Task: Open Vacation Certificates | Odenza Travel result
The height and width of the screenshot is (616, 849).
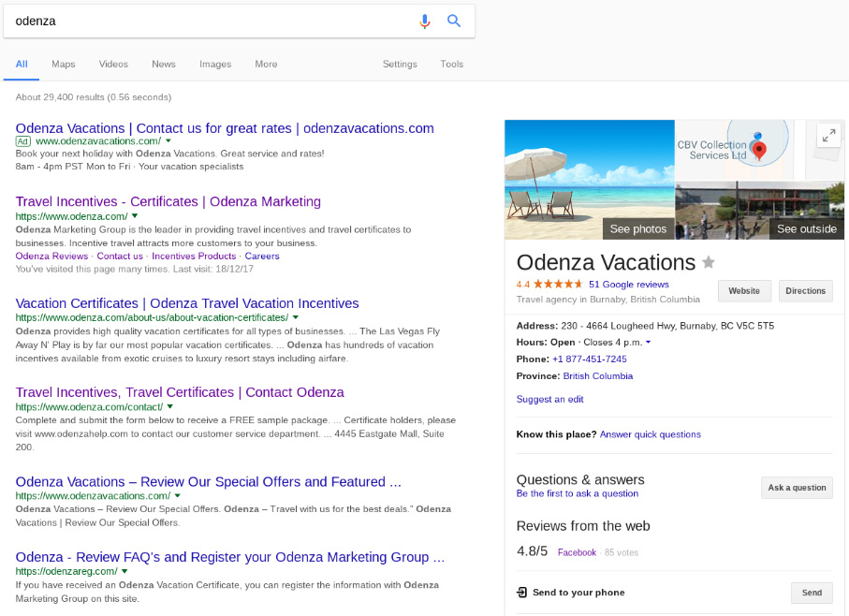Action: point(187,303)
